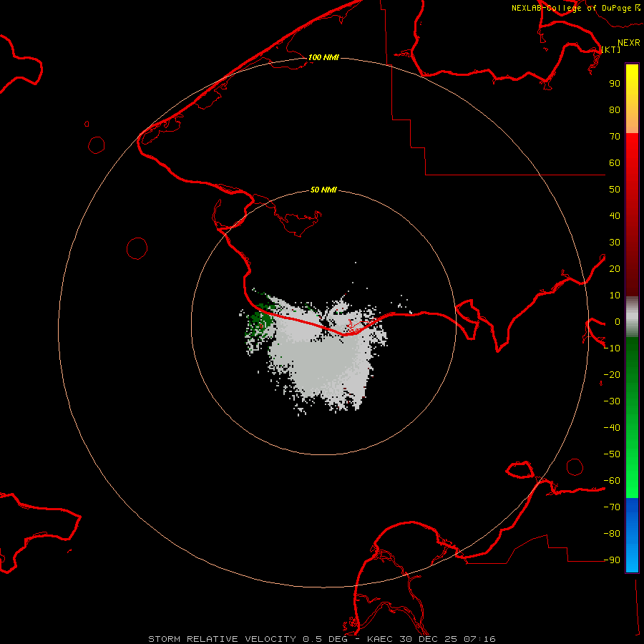The image size is (644, 644).
Task: Click the 20 value on velocity scale
Action: [615, 268]
